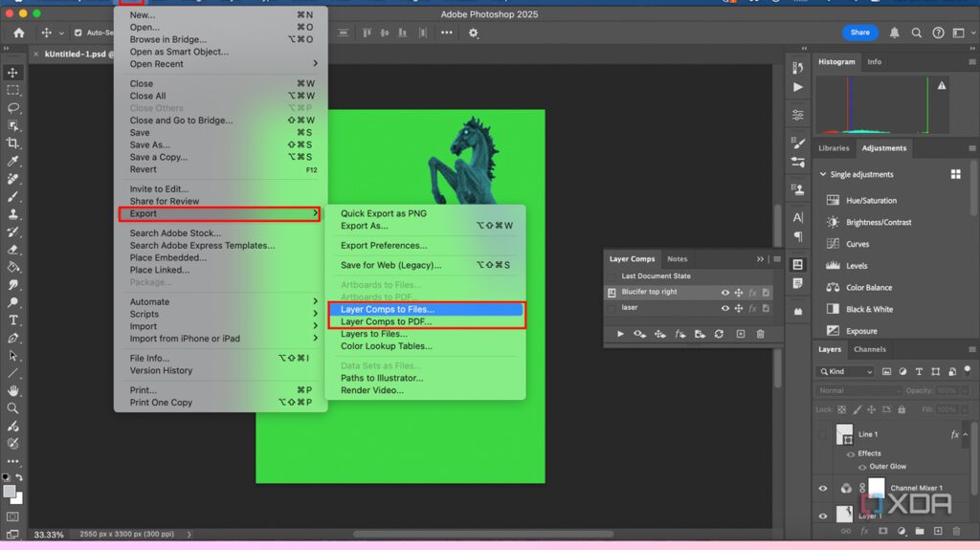
Task: Select the Clone Stamp tool
Action: click(13, 214)
